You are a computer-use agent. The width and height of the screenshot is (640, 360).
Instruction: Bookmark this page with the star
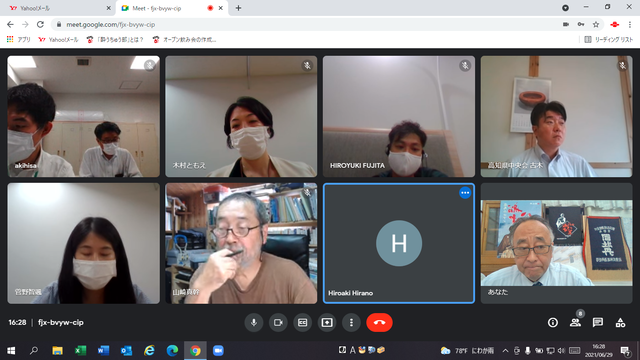pyautogui.click(x=596, y=24)
